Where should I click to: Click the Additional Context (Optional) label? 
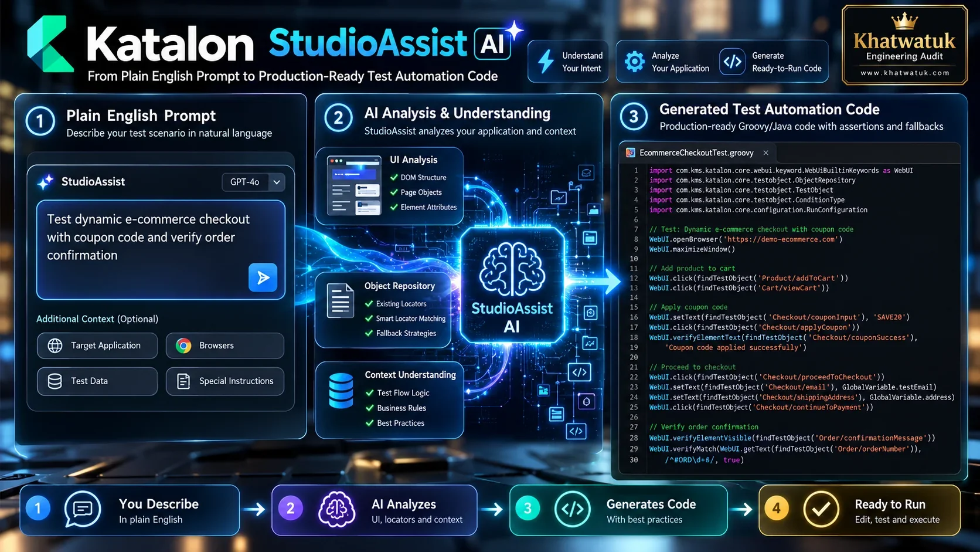click(x=97, y=319)
